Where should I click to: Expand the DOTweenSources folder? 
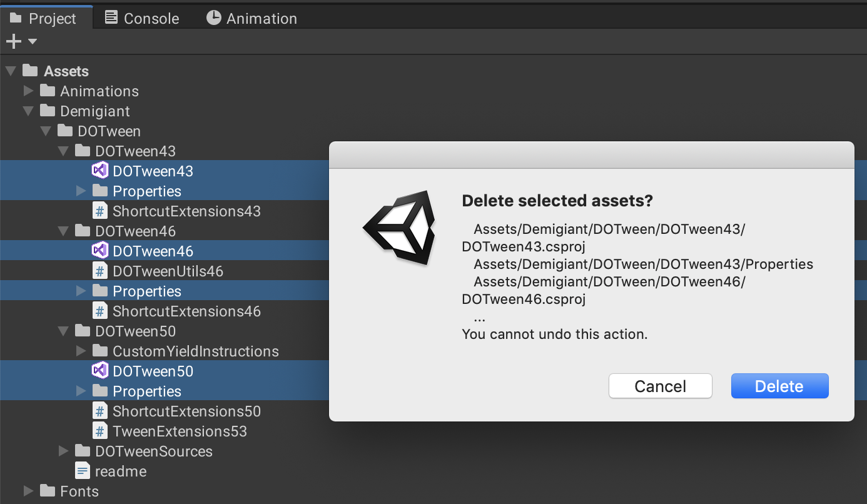point(63,451)
